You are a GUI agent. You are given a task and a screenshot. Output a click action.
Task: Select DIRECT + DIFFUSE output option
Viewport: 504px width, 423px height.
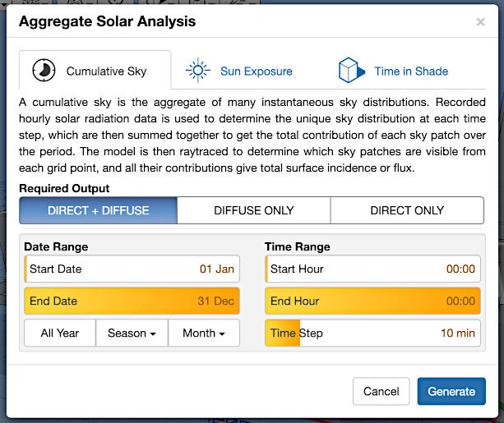point(99,210)
